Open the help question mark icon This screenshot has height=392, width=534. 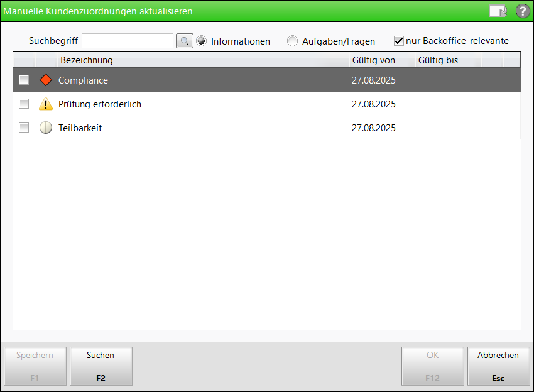pos(523,11)
